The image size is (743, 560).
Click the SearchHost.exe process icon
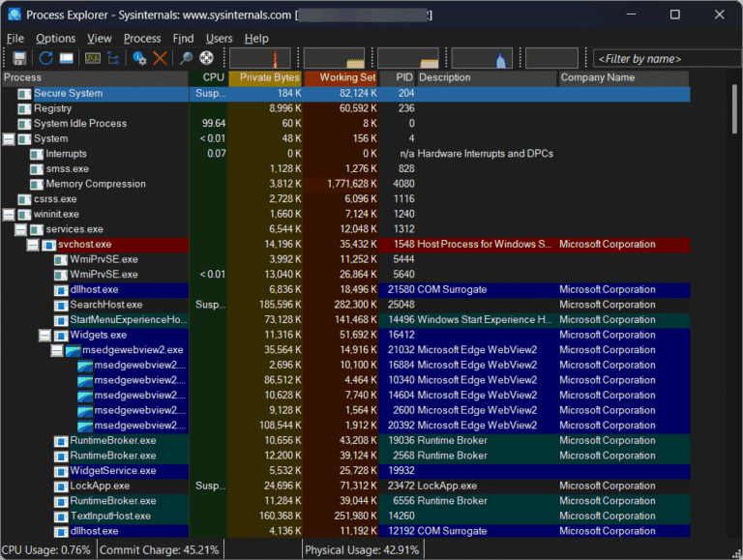(x=61, y=305)
